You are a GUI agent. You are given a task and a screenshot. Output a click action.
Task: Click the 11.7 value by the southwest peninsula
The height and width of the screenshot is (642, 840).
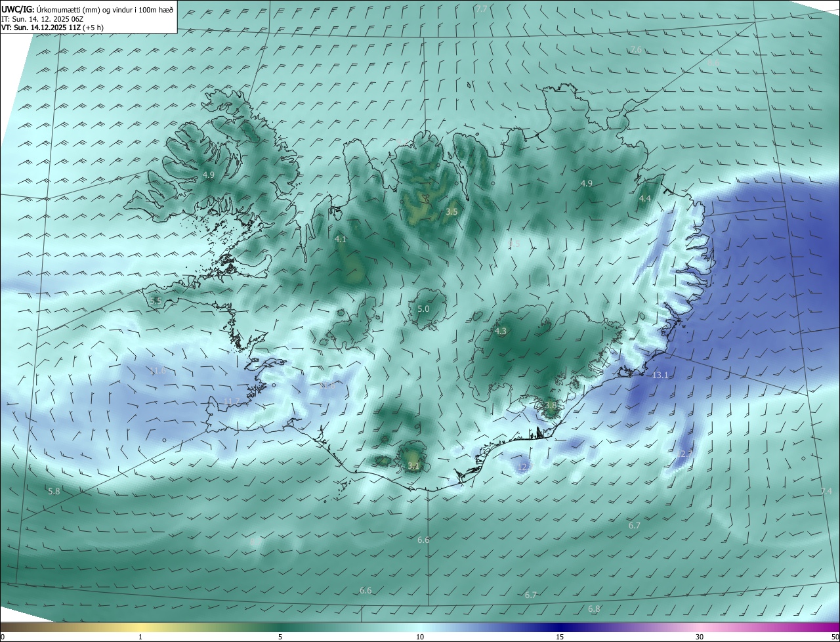click(232, 401)
